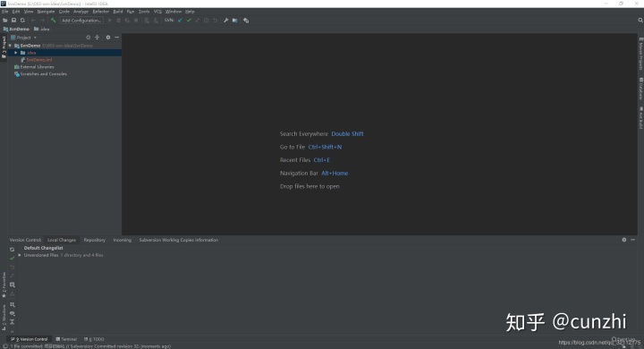Click the Group By icon in Version Control panel
Image resolution: width=644 pixels, height=349 pixels.
coord(12,304)
